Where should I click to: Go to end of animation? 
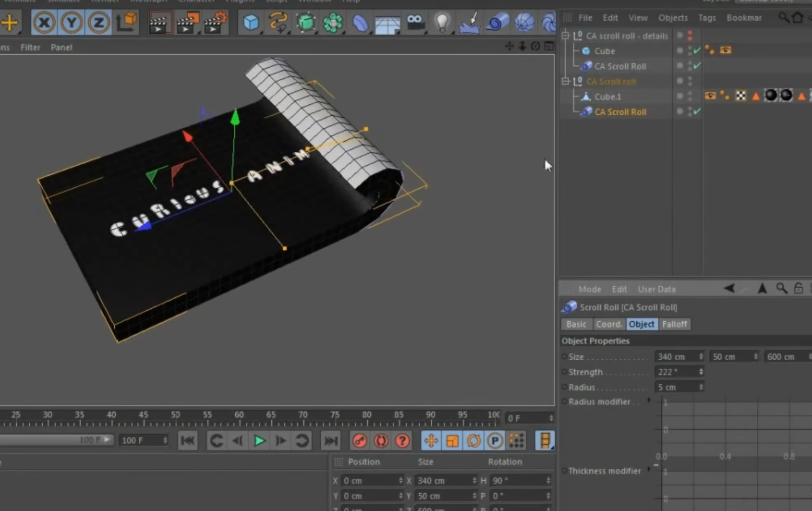[331, 441]
